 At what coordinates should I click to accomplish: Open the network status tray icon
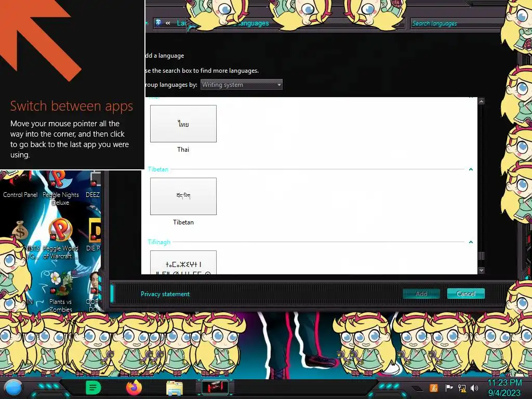coord(462,388)
